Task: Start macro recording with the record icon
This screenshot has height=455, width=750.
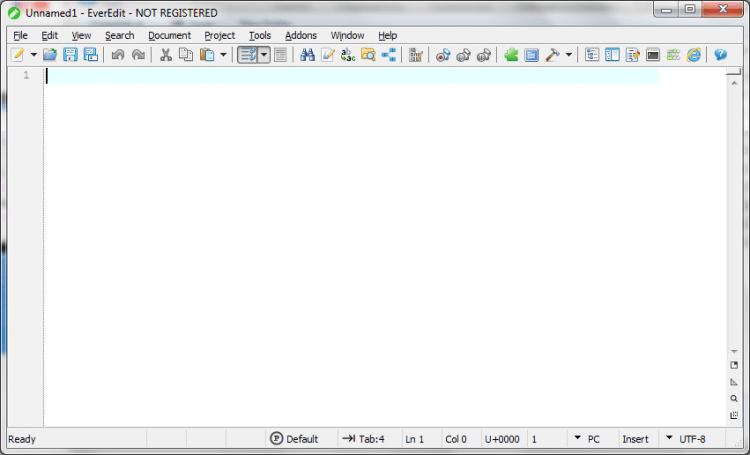Action: coord(443,55)
